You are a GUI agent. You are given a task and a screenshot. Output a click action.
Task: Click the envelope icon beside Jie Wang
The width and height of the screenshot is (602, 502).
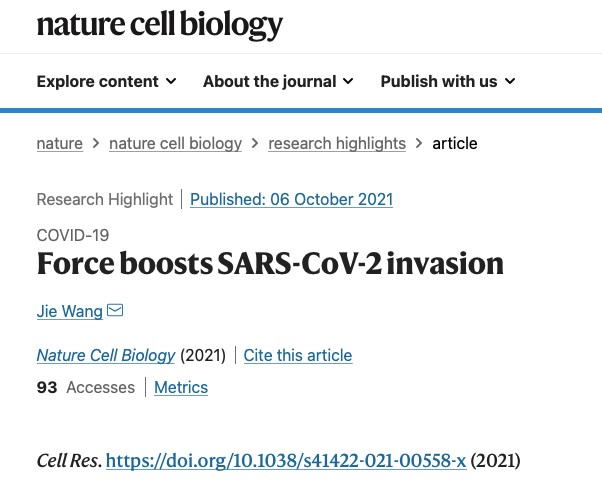(x=115, y=310)
